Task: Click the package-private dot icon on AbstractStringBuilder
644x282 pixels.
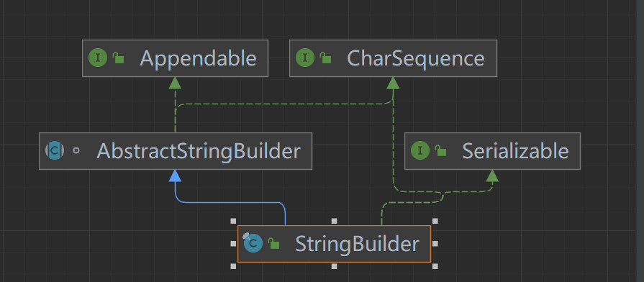Action: click(x=76, y=150)
